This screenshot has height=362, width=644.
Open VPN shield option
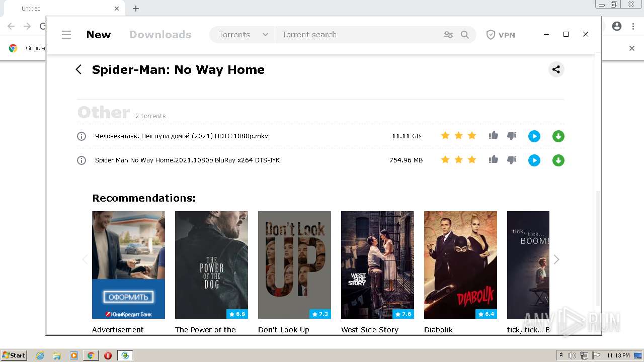[501, 35]
